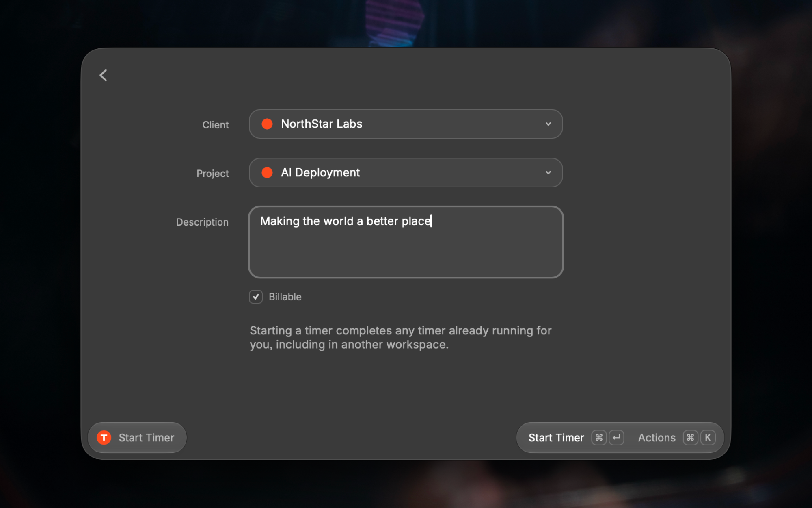Focus the Description text area

[x=406, y=242]
